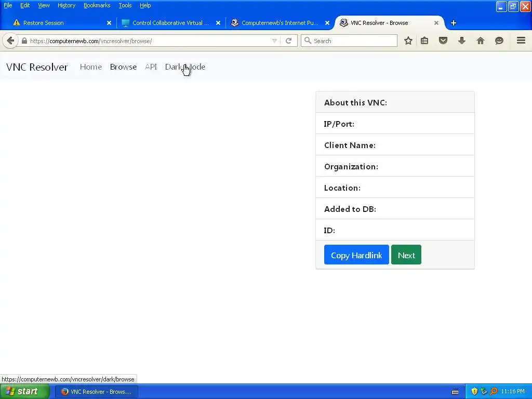The height and width of the screenshot is (399, 532).
Task: Click the address bar URL field
Action: click(x=149, y=41)
